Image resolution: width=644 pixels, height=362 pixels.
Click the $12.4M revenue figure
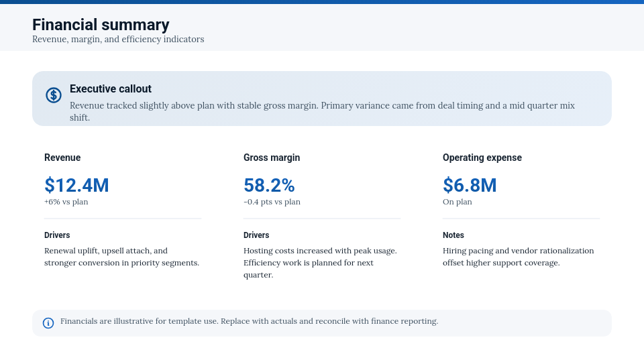coord(76,185)
